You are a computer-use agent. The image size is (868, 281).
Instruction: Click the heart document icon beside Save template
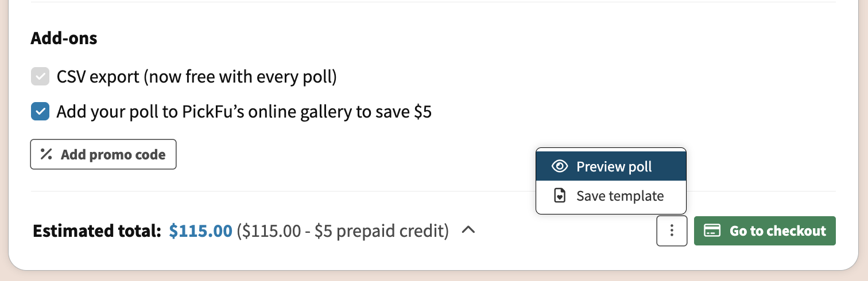[x=559, y=196]
